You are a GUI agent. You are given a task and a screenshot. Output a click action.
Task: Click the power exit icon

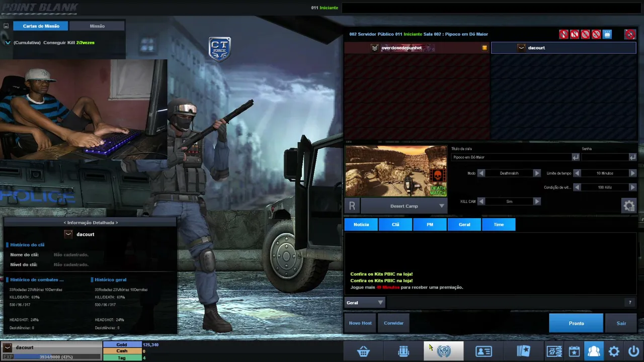633,351
